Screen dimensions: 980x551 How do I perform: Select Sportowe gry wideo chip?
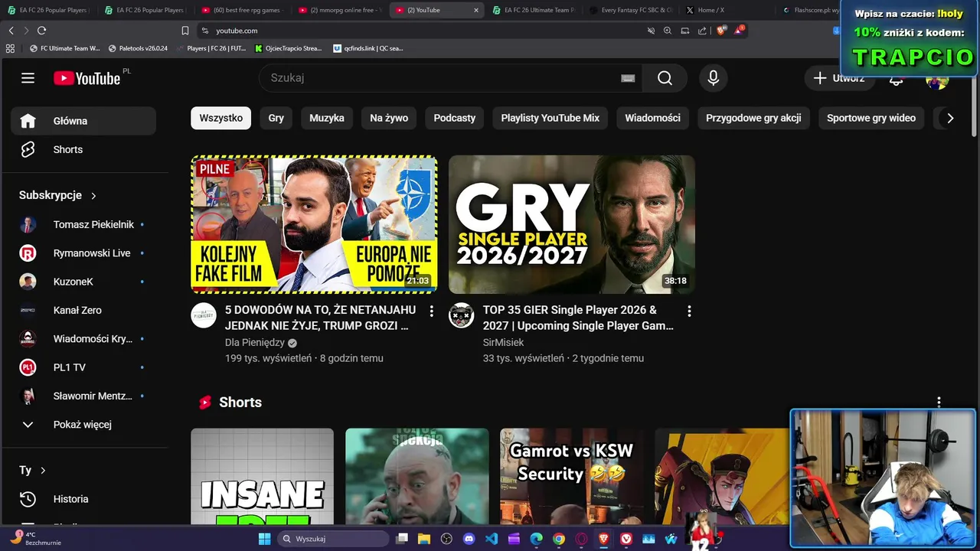(871, 118)
